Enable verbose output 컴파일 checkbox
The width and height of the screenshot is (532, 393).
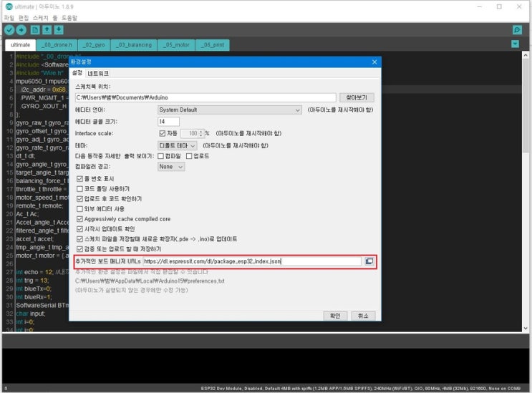161,156
